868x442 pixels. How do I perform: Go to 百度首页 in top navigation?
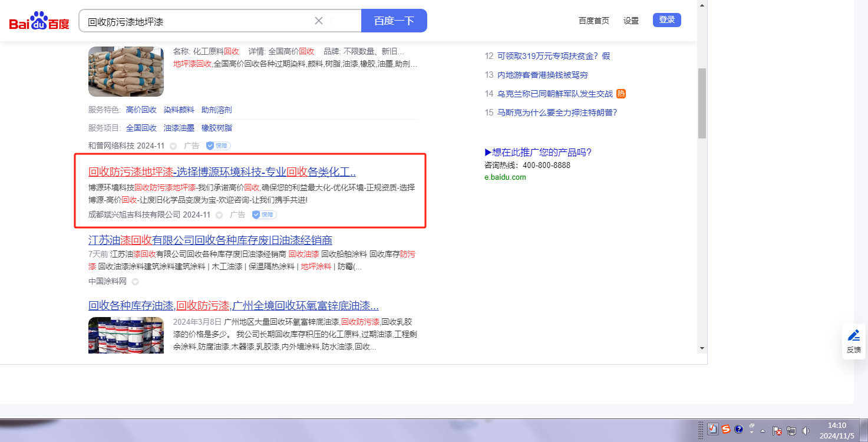click(593, 21)
